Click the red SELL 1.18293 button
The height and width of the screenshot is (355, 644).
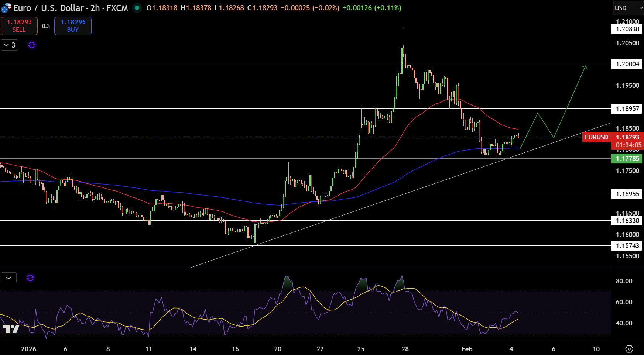[x=19, y=26]
